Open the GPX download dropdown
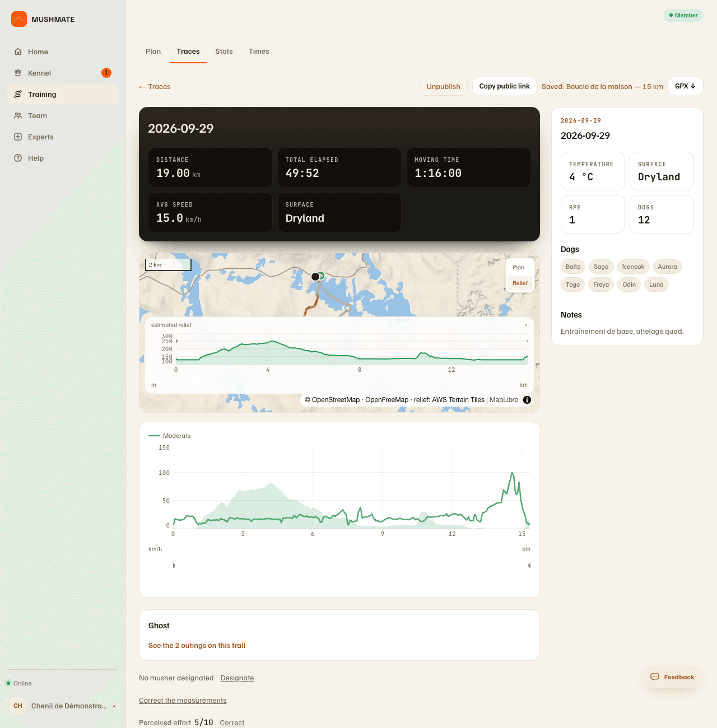This screenshot has width=717, height=728. [685, 86]
